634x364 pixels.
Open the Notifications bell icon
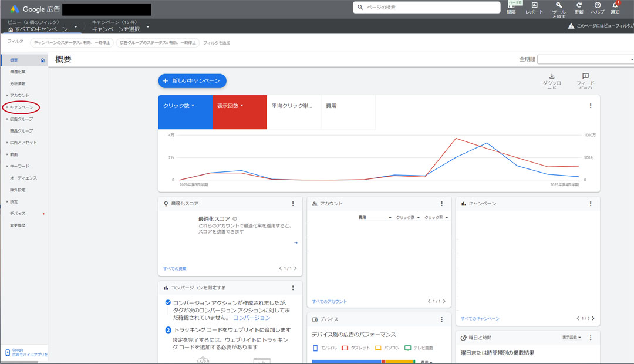tap(615, 5)
